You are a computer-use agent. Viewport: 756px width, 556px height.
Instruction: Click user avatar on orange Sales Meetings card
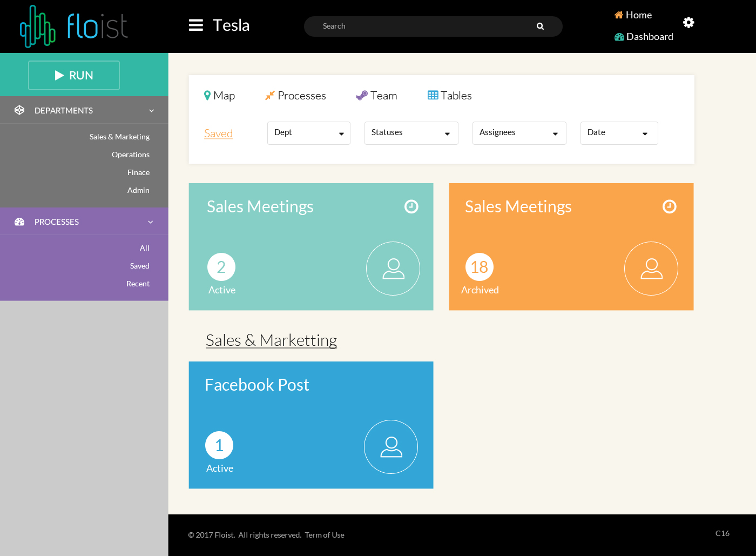(x=651, y=269)
